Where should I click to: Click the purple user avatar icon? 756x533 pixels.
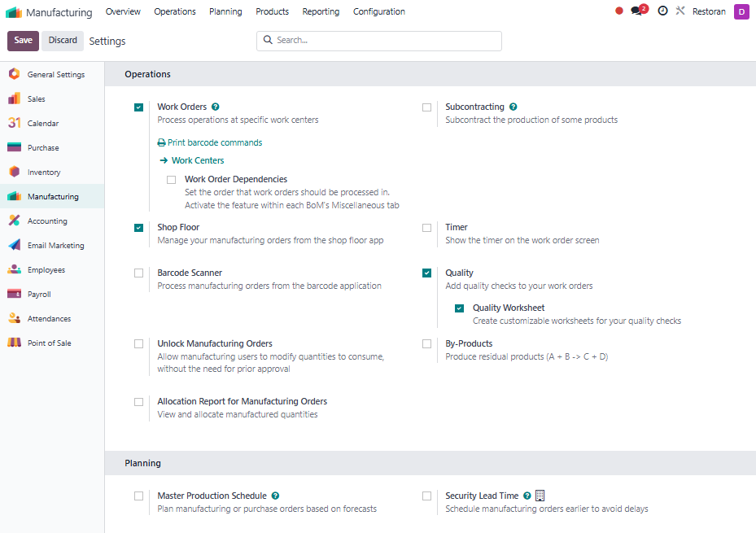click(741, 11)
